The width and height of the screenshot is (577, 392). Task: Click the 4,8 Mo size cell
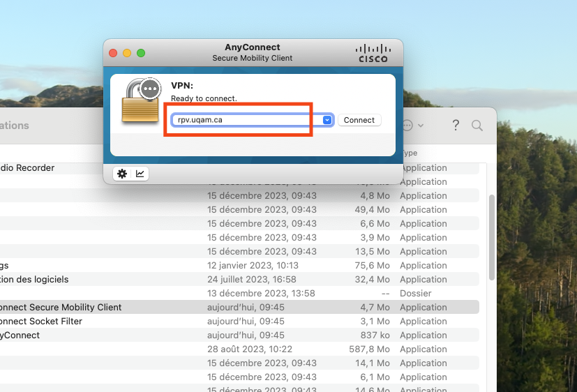pos(375,195)
